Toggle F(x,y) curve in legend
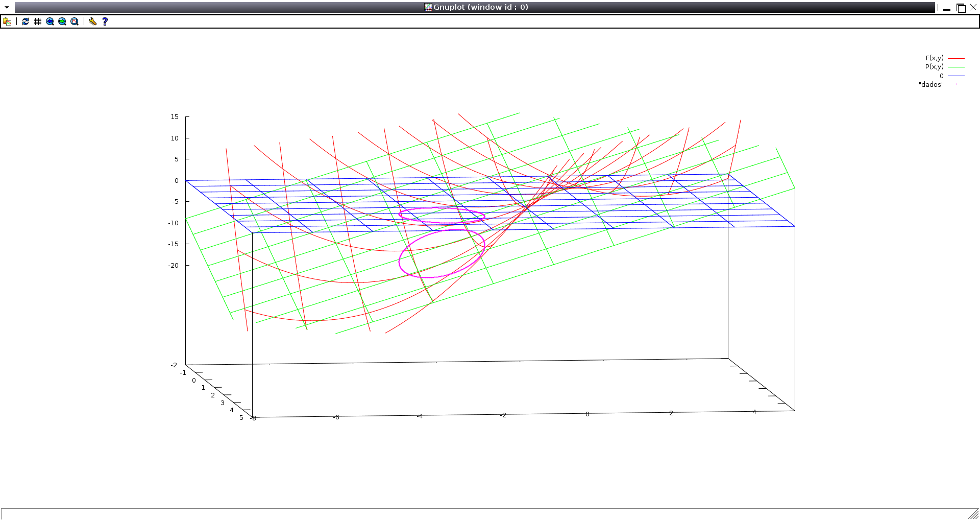Image resolution: width=980 pixels, height=520 pixels. click(x=945, y=58)
